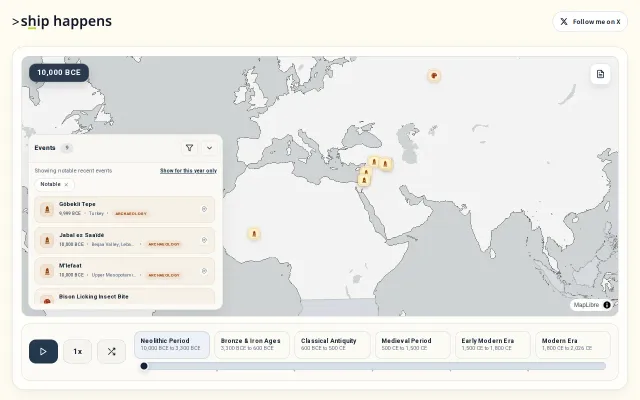Click the Upper Mesopotamia location text
The image size is (640, 400).
coord(113,275)
